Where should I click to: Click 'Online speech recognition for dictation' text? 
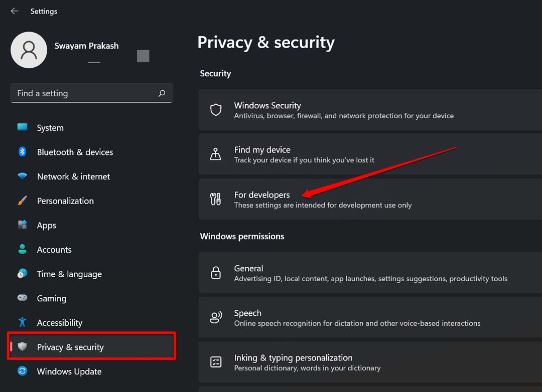point(357,323)
